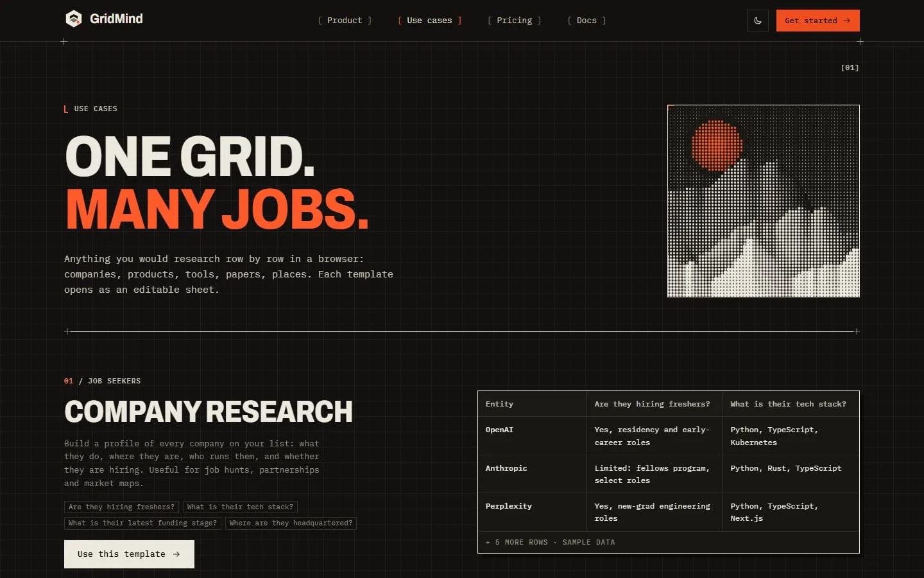Screen dimensions: 924x578
Task: Open the Docs nav item
Action: click(x=586, y=21)
